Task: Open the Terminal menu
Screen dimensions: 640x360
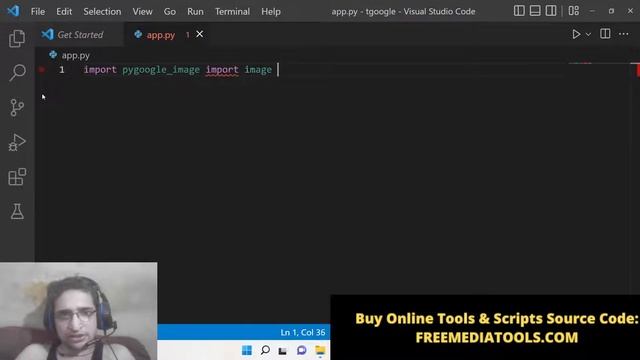Action: click(x=232, y=11)
